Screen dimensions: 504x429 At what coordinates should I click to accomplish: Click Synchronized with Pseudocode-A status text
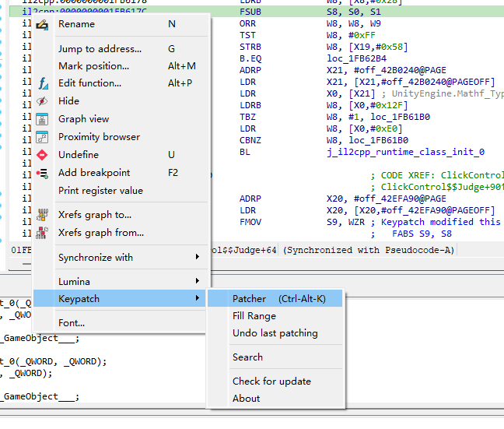tap(369, 250)
